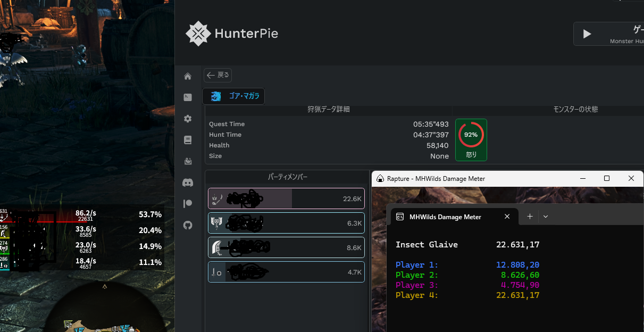Click the weapon icon on the 8.6K party row
The height and width of the screenshot is (332, 644).
pyautogui.click(x=217, y=248)
